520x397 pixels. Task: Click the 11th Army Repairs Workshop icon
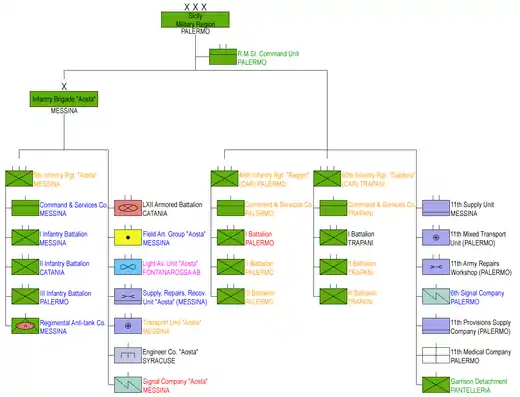click(436, 267)
